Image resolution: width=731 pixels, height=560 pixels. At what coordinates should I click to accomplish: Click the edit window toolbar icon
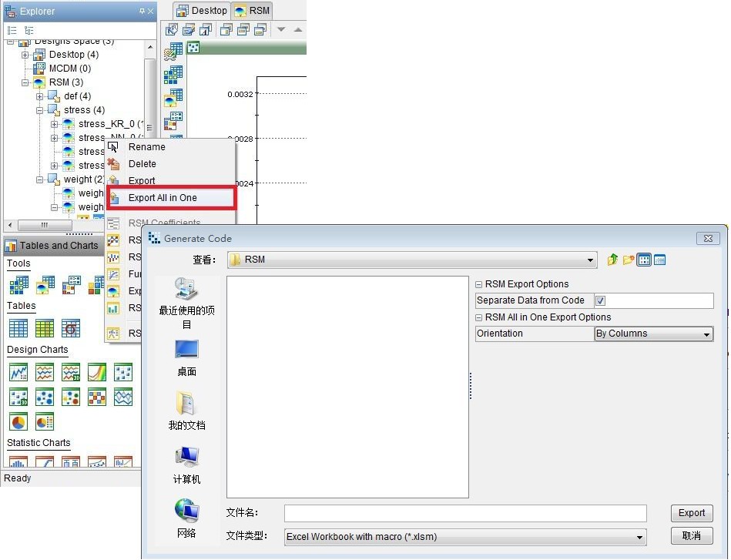(x=189, y=30)
